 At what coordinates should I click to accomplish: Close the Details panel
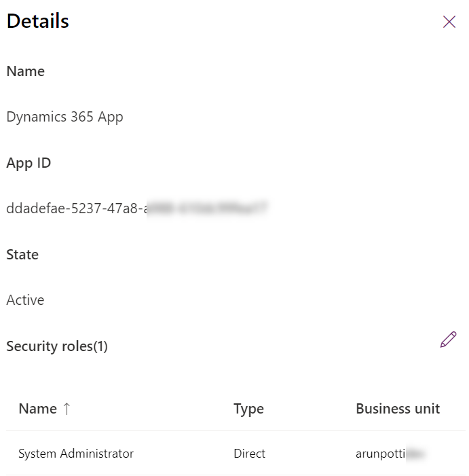(449, 22)
